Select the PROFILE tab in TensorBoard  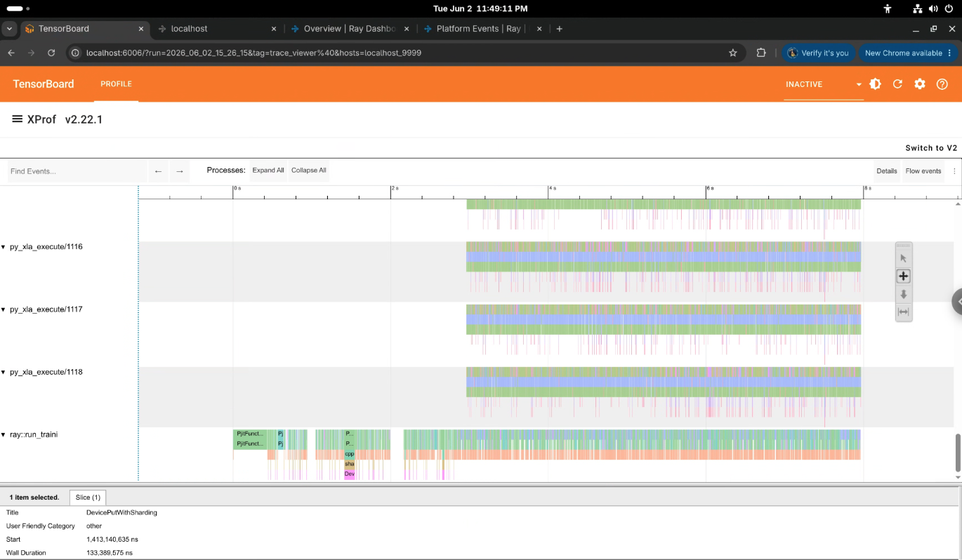(116, 84)
